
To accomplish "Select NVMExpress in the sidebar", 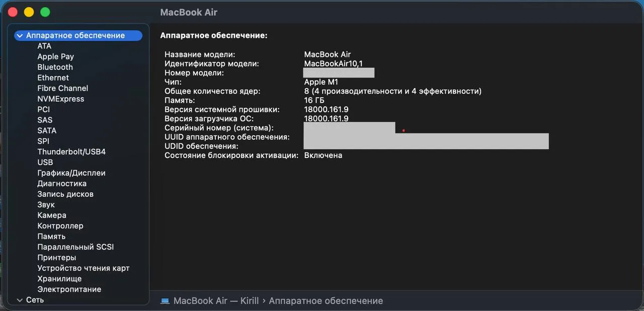I will 60,99.
